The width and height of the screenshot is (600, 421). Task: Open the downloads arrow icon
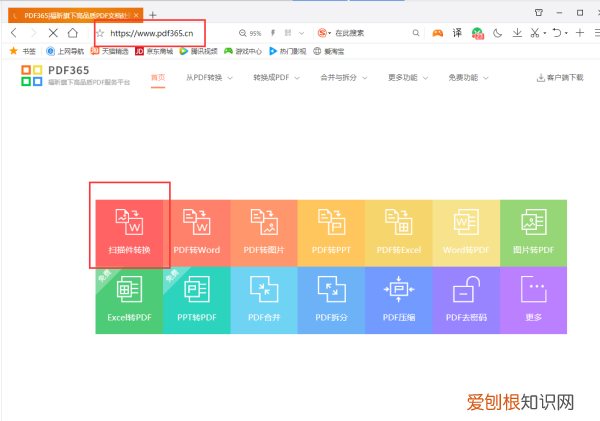(517, 33)
